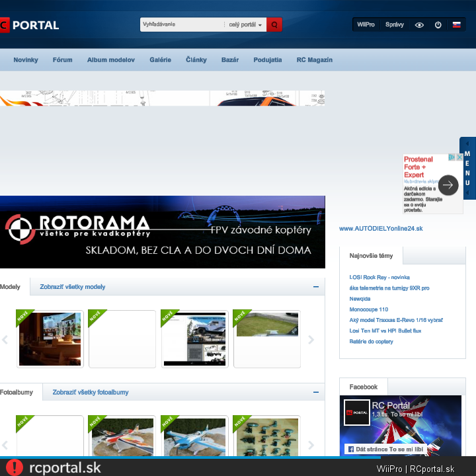476x476 pixels.
Task: Select the Najnovšie témy tab
Action: pyautogui.click(x=371, y=256)
